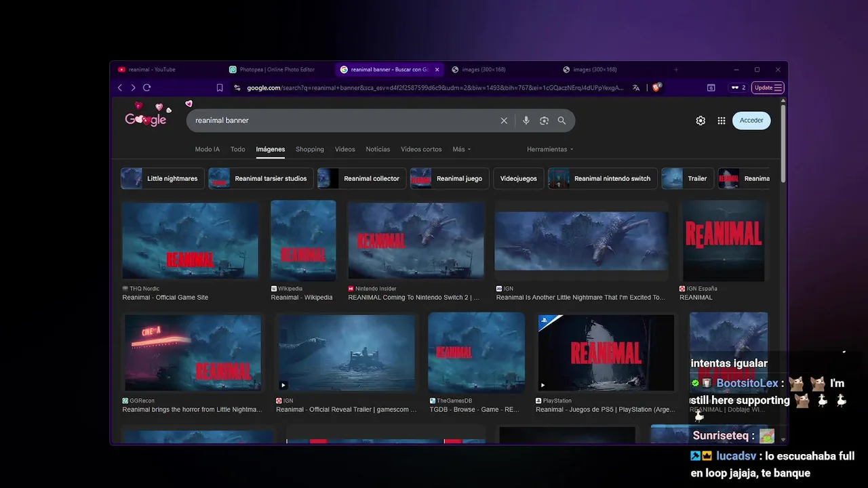Expand the Herramientas dropdown

[550, 149]
